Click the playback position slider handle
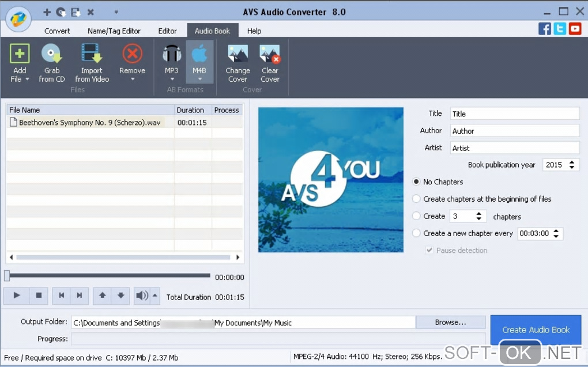The image size is (588, 367). pos(7,275)
